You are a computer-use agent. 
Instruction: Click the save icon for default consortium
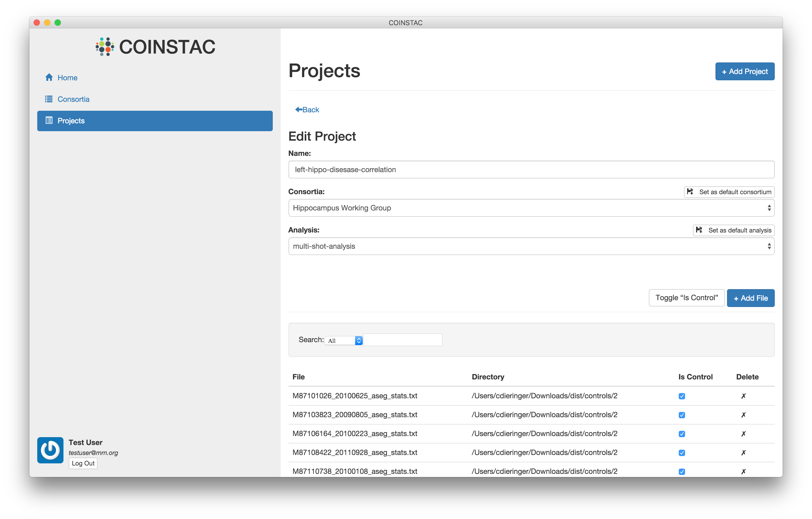[690, 192]
